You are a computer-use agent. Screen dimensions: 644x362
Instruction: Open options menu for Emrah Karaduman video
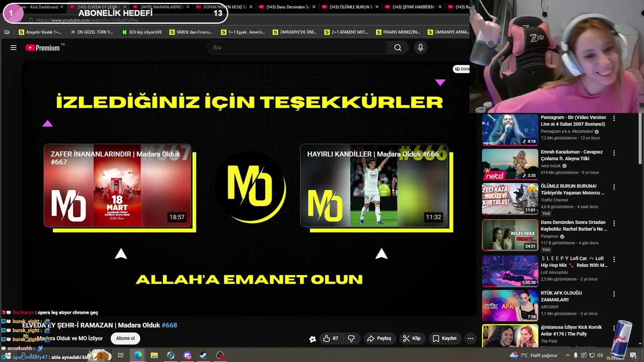point(614,153)
